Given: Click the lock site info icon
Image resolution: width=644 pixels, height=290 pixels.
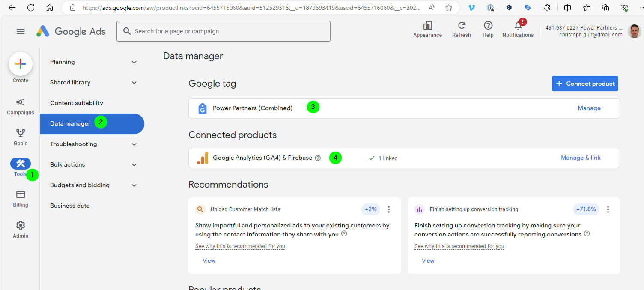Looking at the screenshot, I should 73,8.
